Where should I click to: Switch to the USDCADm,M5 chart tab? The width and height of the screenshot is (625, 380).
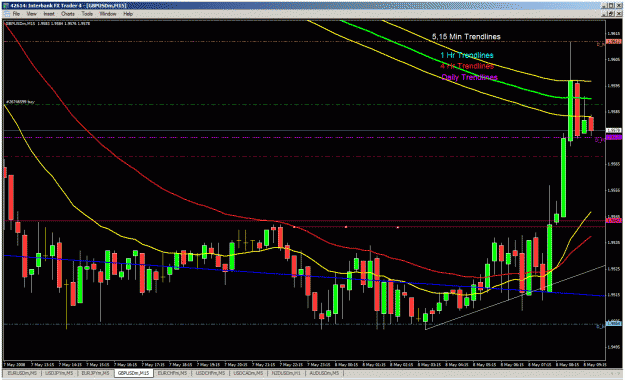click(x=248, y=373)
